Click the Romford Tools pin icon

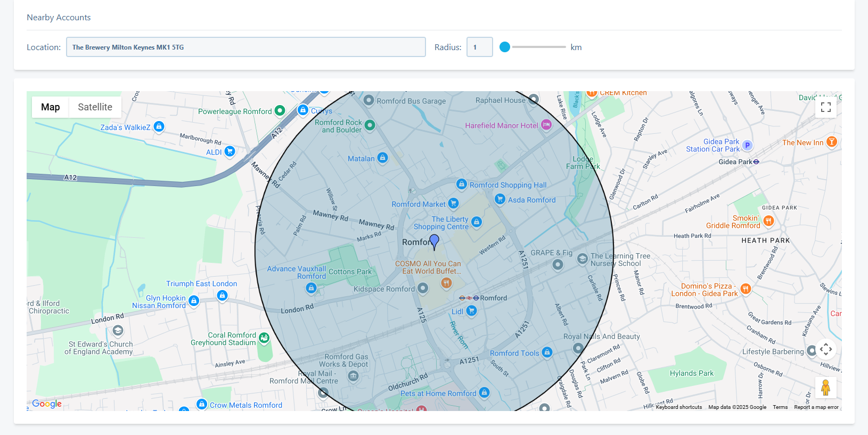tap(547, 352)
